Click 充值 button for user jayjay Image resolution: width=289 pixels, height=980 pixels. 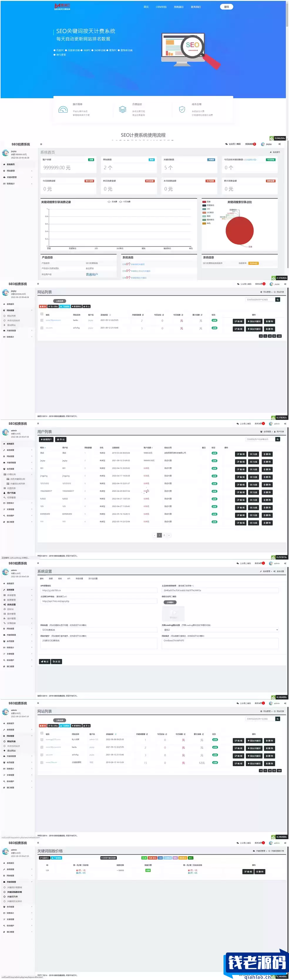coord(253,462)
